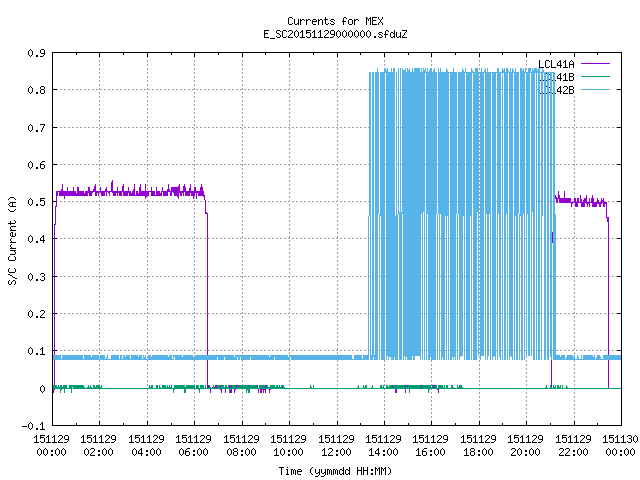Click the y-axis tick value 0.1
Image resolution: width=640 pixels, height=480 pixels.
36,351
